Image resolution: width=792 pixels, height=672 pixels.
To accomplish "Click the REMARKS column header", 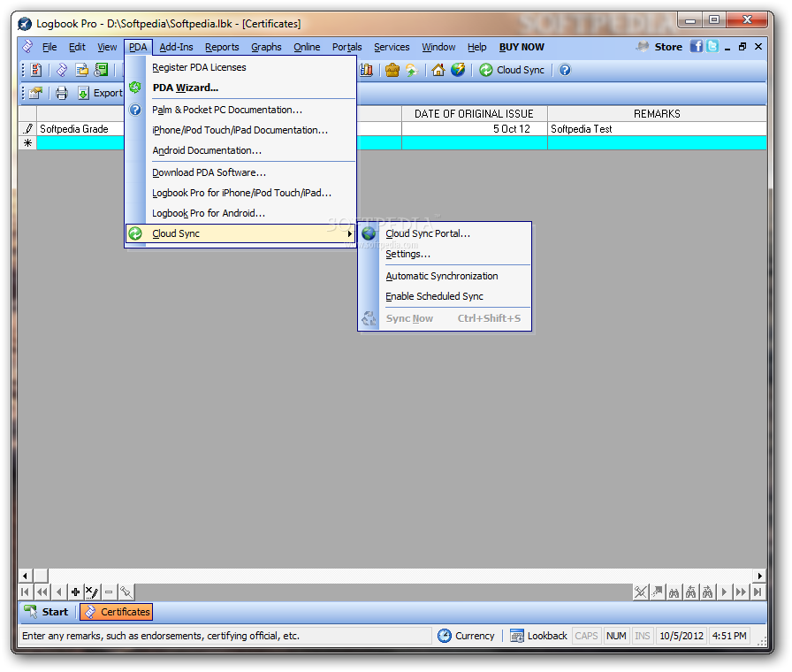I will (x=657, y=114).
